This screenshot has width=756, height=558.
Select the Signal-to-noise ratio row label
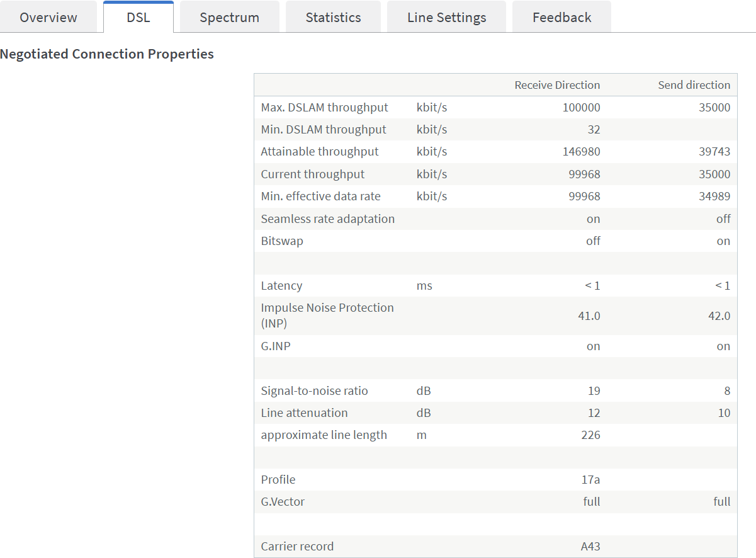click(x=314, y=391)
